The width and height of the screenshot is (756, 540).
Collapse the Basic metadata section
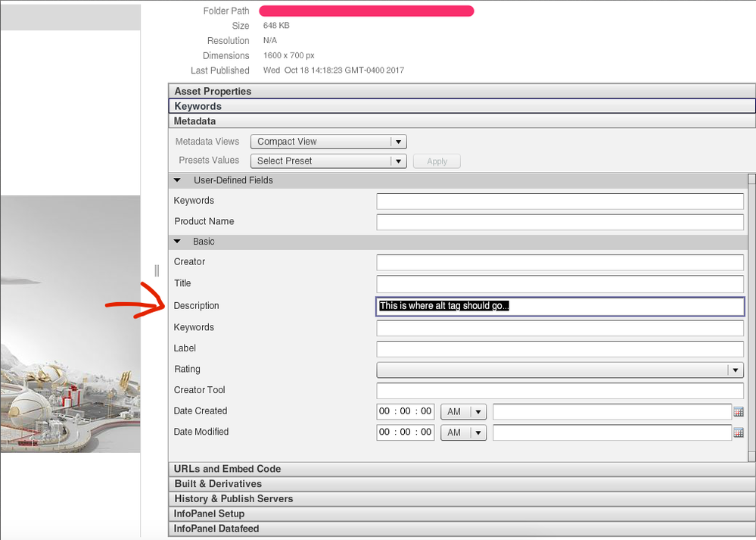[177, 242]
